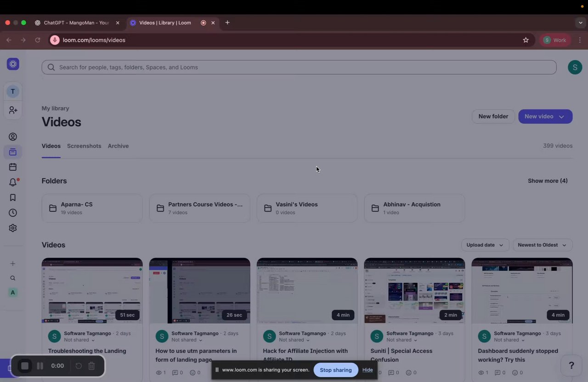Open the 51 sec Troubleshooting video thumbnail
Image resolution: width=588 pixels, height=382 pixels.
(x=92, y=291)
